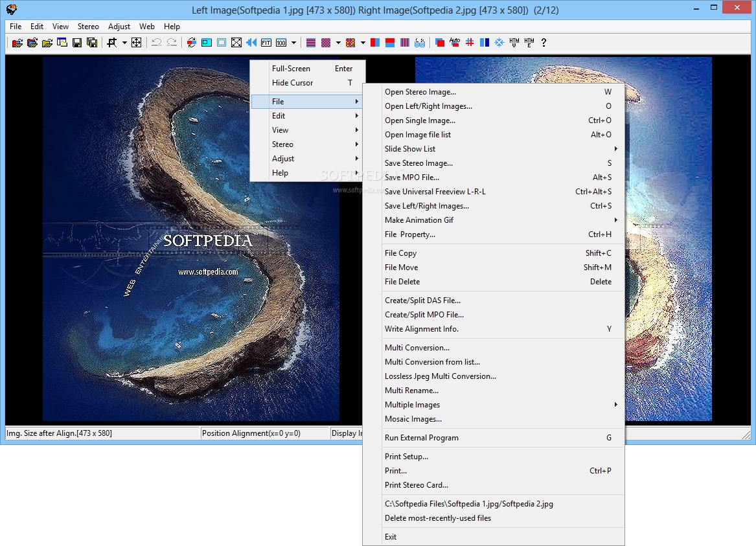Screen dimensions: 756x546
Task: Click the blue mirror arrows icon
Action: (x=251, y=42)
